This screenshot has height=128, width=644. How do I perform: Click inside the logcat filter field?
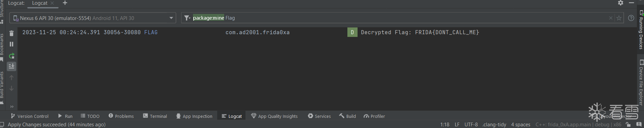(400, 18)
